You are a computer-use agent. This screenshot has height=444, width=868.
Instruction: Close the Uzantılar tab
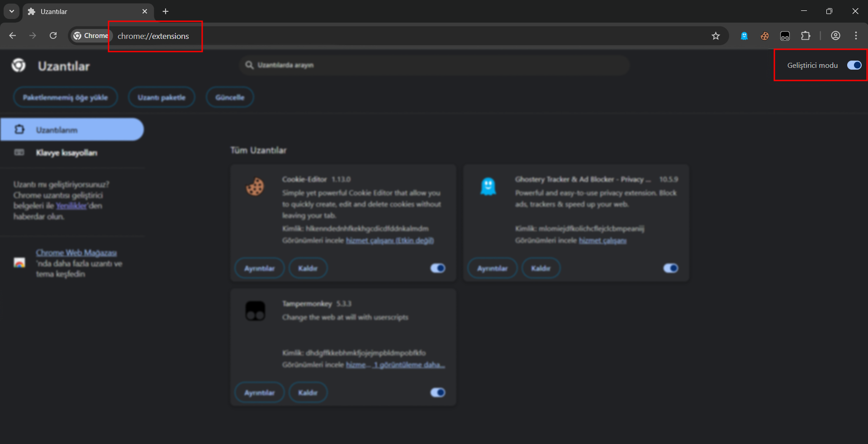145,11
